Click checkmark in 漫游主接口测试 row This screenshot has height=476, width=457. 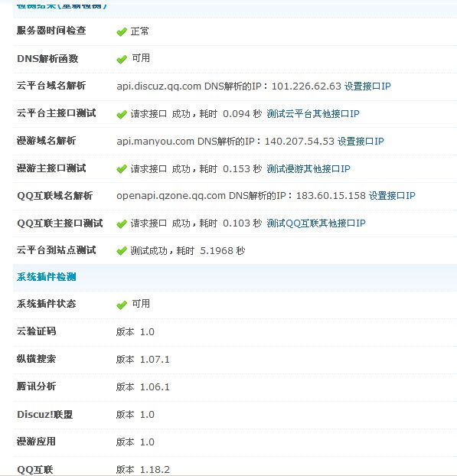[122, 169]
